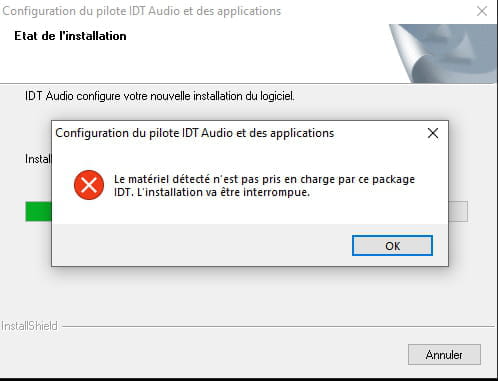Click the white header banner blank area
Viewport: 498px width, 381px height.
(x=233, y=60)
